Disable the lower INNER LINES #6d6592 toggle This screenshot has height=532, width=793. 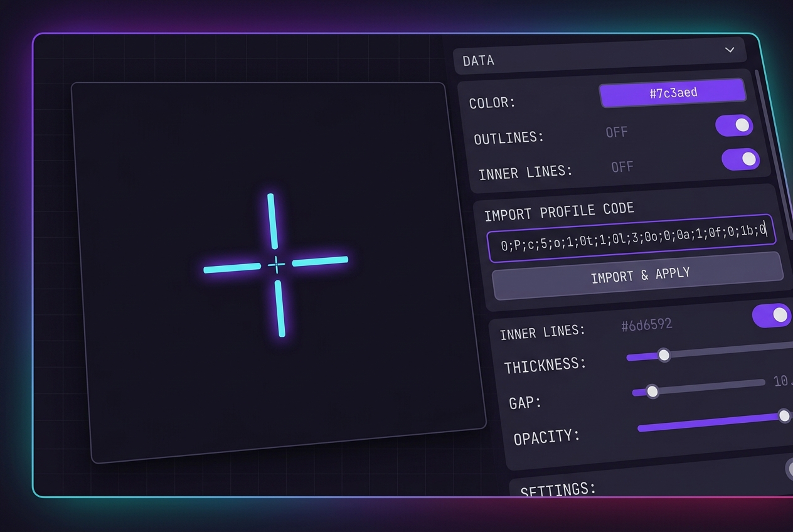click(x=772, y=315)
